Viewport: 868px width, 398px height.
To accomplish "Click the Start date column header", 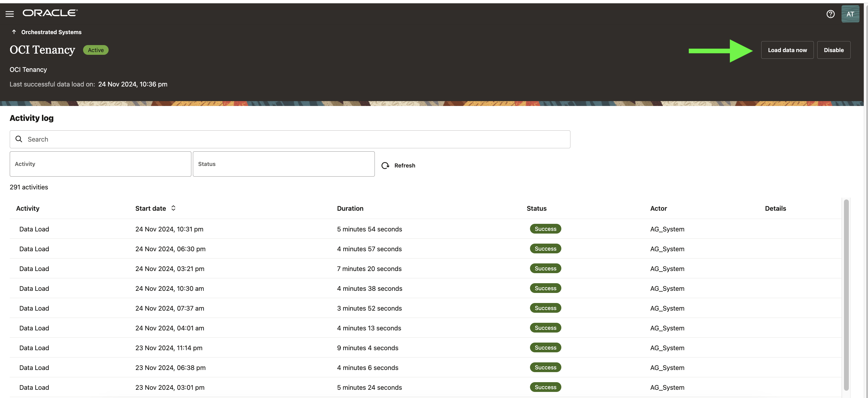I will click(151, 209).
